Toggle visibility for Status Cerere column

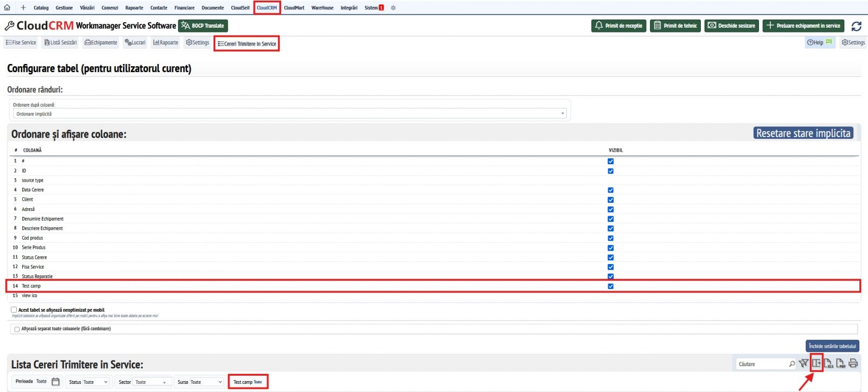[x=611, y=257]
